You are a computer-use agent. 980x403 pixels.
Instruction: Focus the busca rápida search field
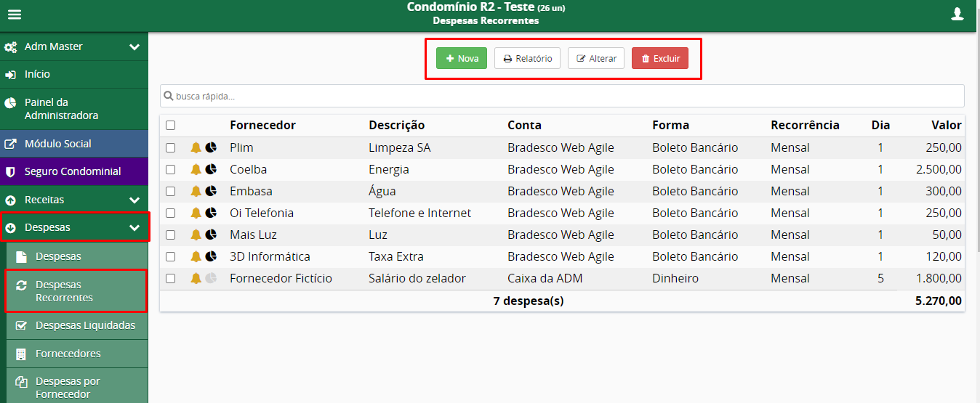[x=562, y=96]
